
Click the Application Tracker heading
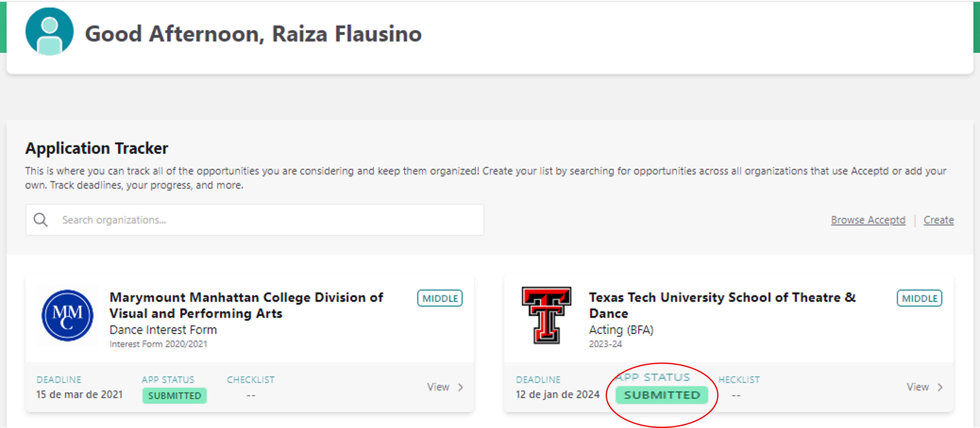(x=97, y=148)
